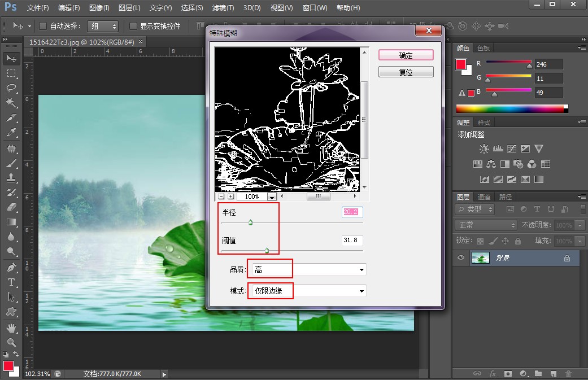
Task: Click the 确定 button
Action: (x=406, y=55)
